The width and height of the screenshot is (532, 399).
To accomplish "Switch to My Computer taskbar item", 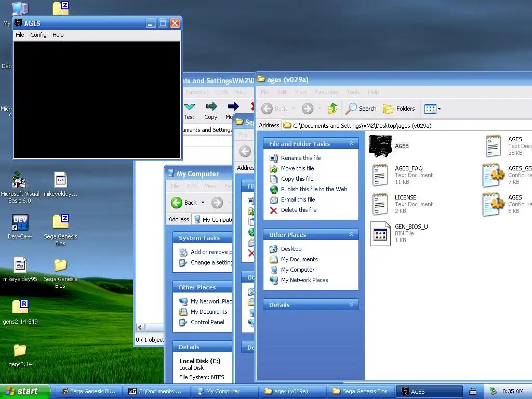I will tap(224, 391).
